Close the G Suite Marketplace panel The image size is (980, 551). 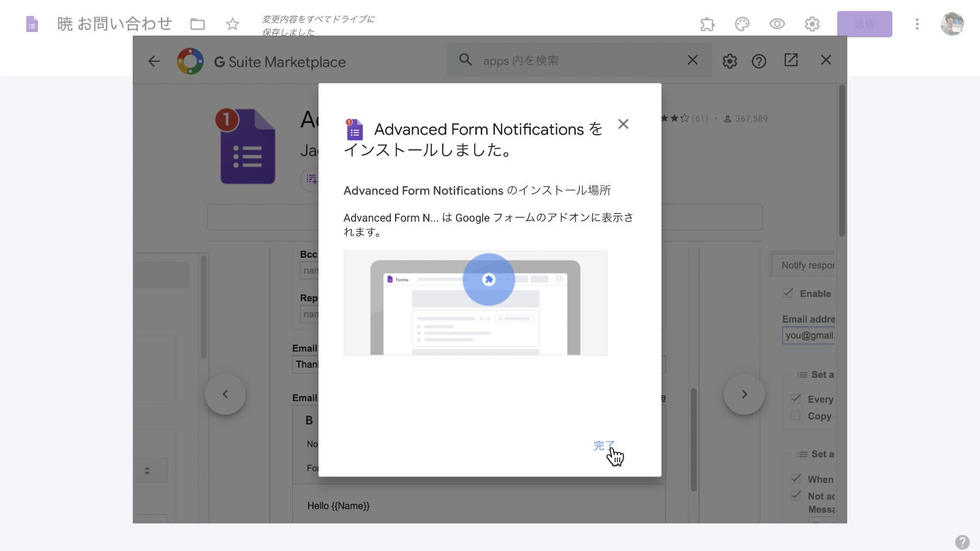[x=826, y=60]
